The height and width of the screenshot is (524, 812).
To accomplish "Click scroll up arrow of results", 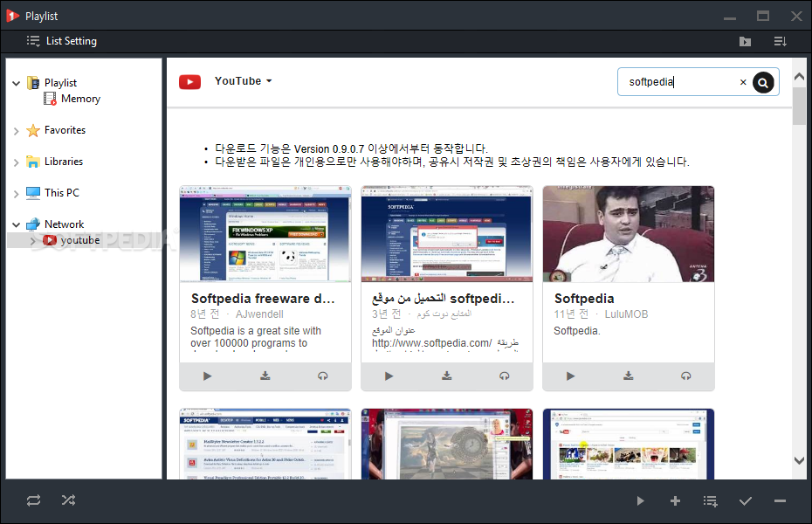I will (799, 77).
